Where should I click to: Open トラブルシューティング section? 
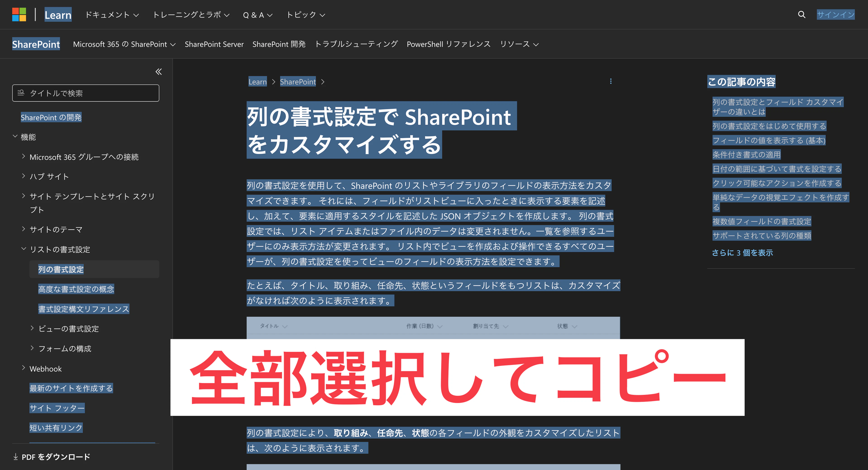point(356,44)
